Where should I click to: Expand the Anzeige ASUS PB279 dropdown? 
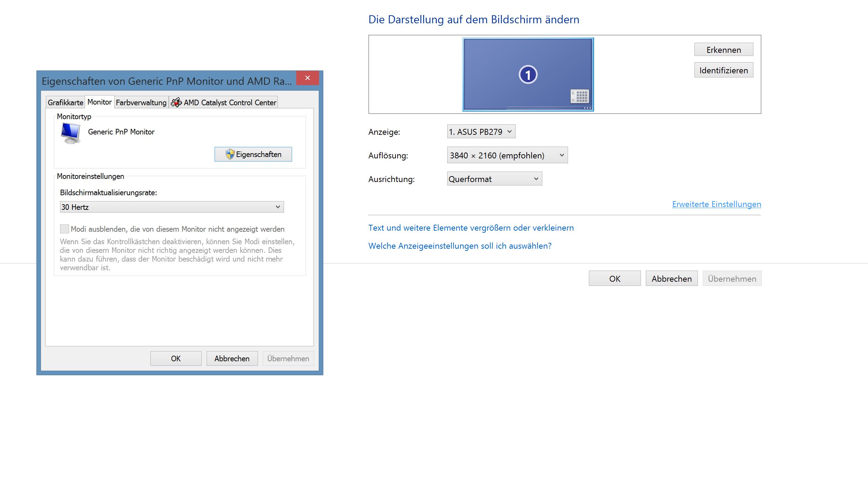click(481, 132)
